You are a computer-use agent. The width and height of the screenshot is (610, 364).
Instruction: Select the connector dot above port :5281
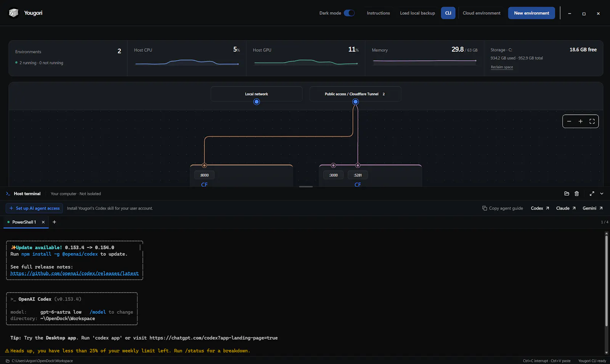pos(358,165)
